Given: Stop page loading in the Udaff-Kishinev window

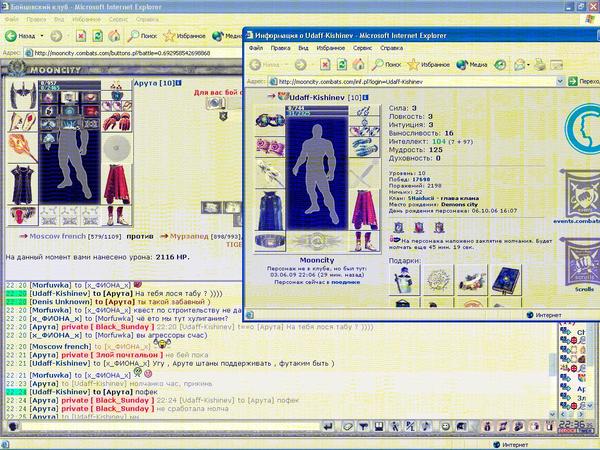Looking at the screenshot, I should [325, 65].
